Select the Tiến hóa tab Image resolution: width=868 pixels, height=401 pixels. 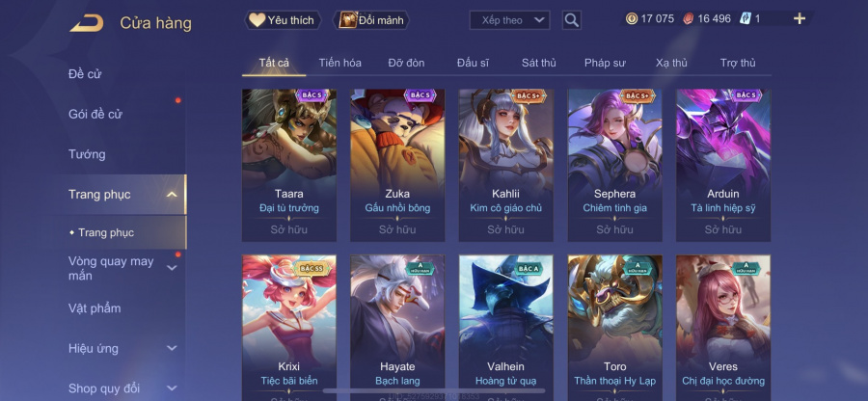pos(339,63)
